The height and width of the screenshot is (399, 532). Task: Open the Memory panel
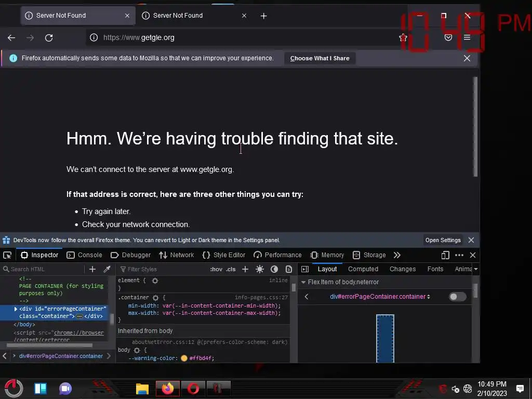coord(327,255)
